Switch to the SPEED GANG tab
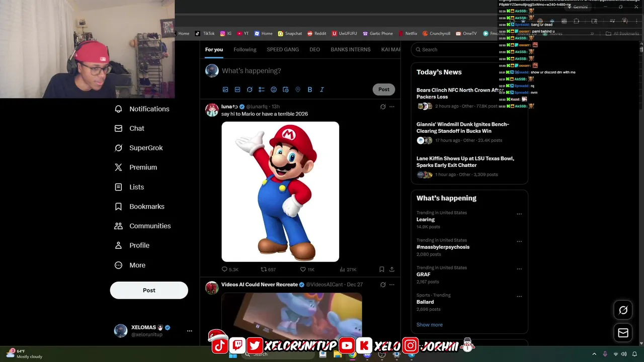Viewport: 644px width, 362px height. pos(283,49)
